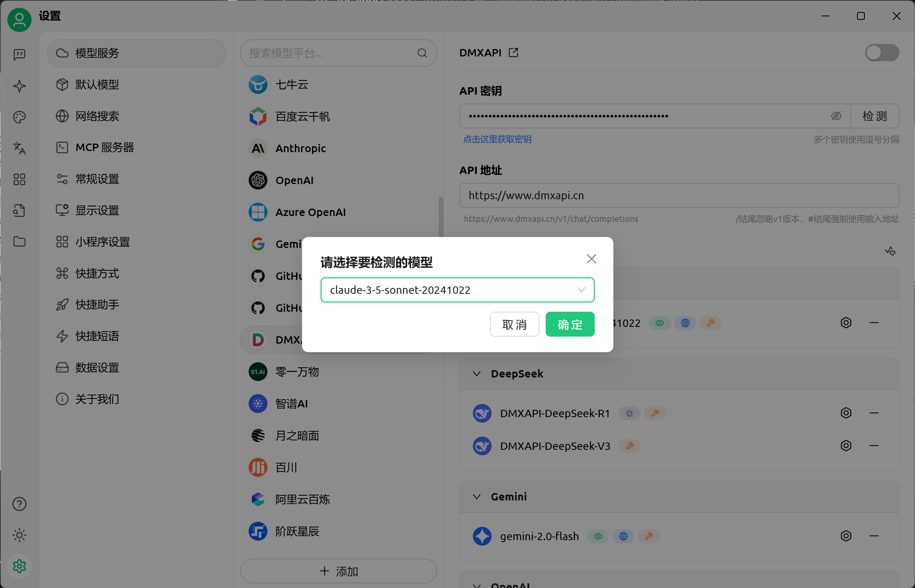Image resolution: width=915 pixels, height=588 pixels.
Task: Select MCP 服务器 settings menu
Action: (x=136, y=147)
